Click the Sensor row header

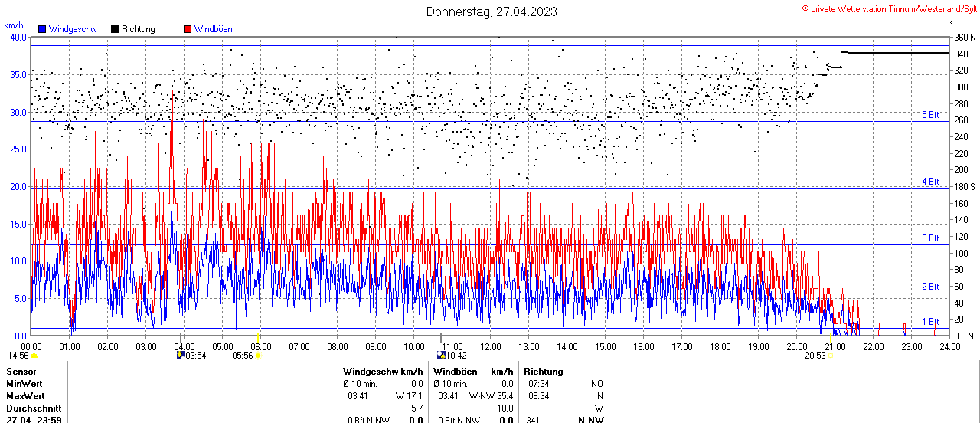tap(21, 372)
